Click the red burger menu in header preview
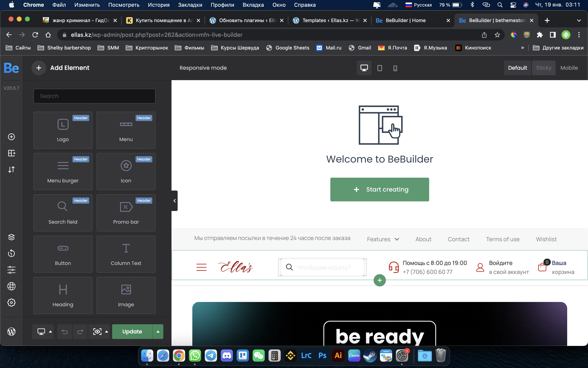This screenshot has width=588, height=368. coord(202,267)
